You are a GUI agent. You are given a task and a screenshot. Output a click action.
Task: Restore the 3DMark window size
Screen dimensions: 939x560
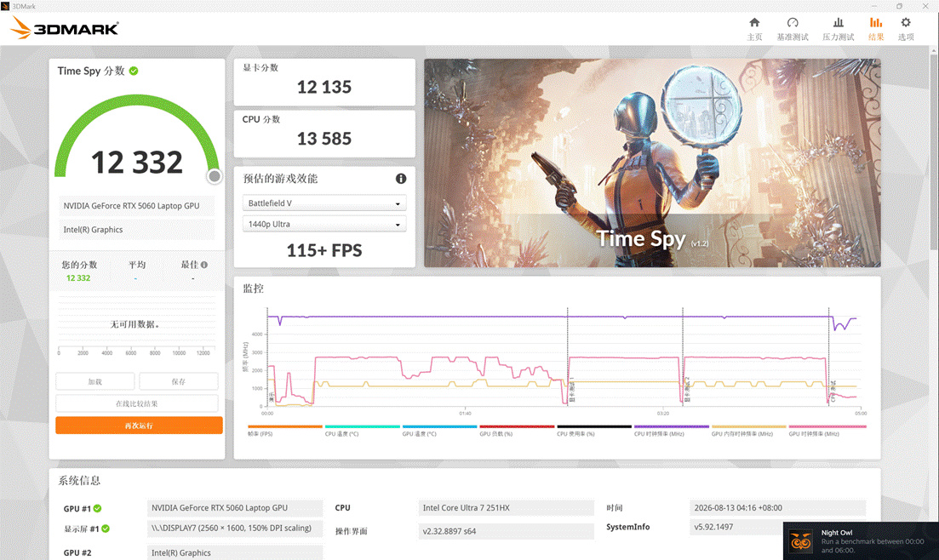(x=899, y=6)
